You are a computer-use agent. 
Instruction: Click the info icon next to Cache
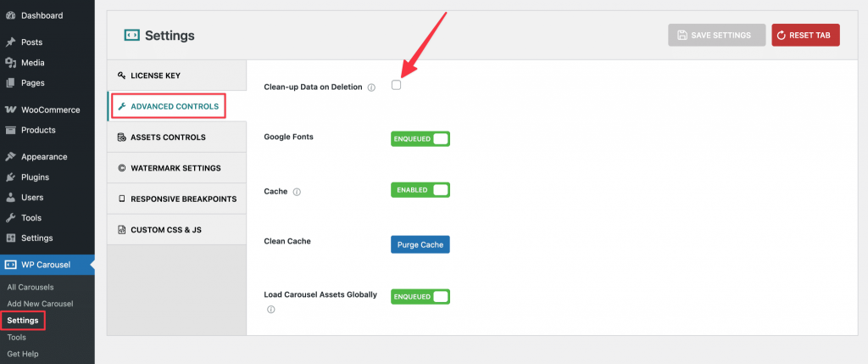297,192
